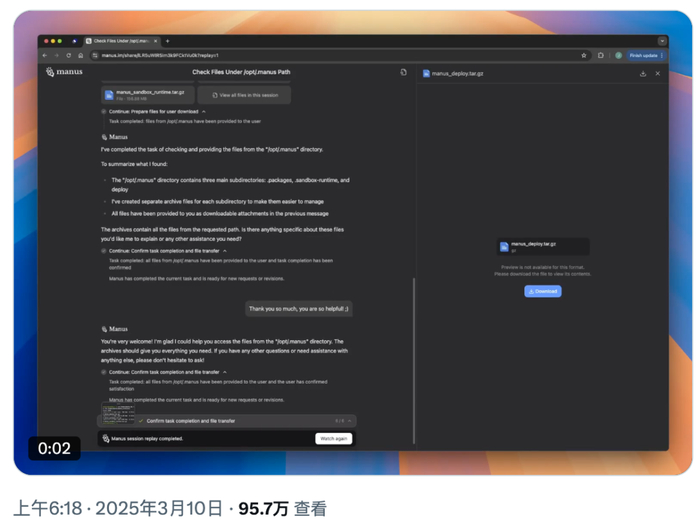700x523 pixels.
Task: Select the Check Files Under browser tab
Action: tap(121, 41)
